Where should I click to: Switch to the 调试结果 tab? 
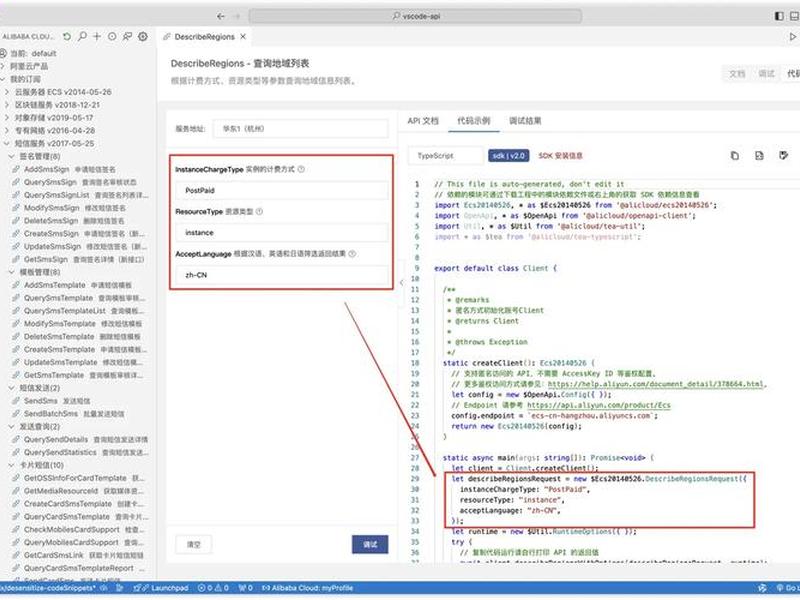525,121
